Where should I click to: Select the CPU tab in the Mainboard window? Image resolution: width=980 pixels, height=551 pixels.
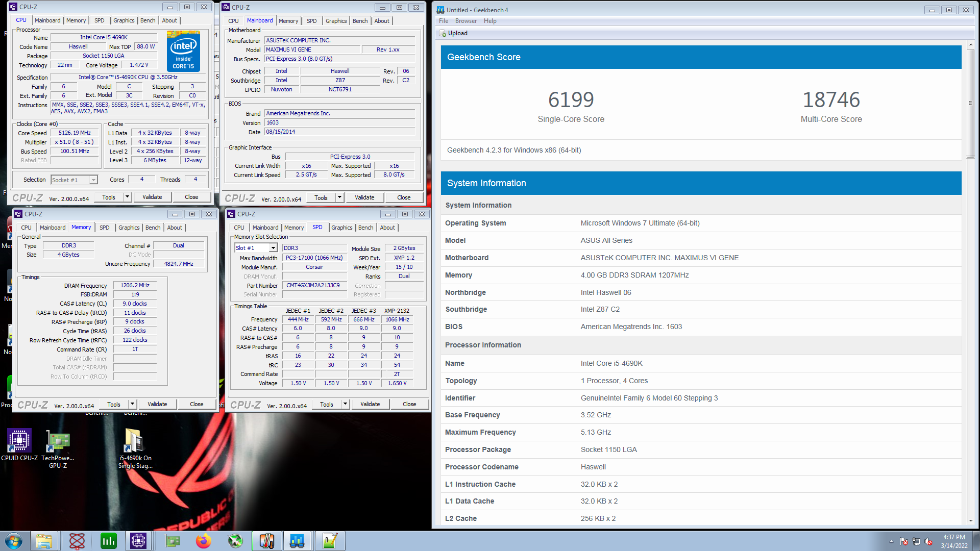tap(233, 21)
